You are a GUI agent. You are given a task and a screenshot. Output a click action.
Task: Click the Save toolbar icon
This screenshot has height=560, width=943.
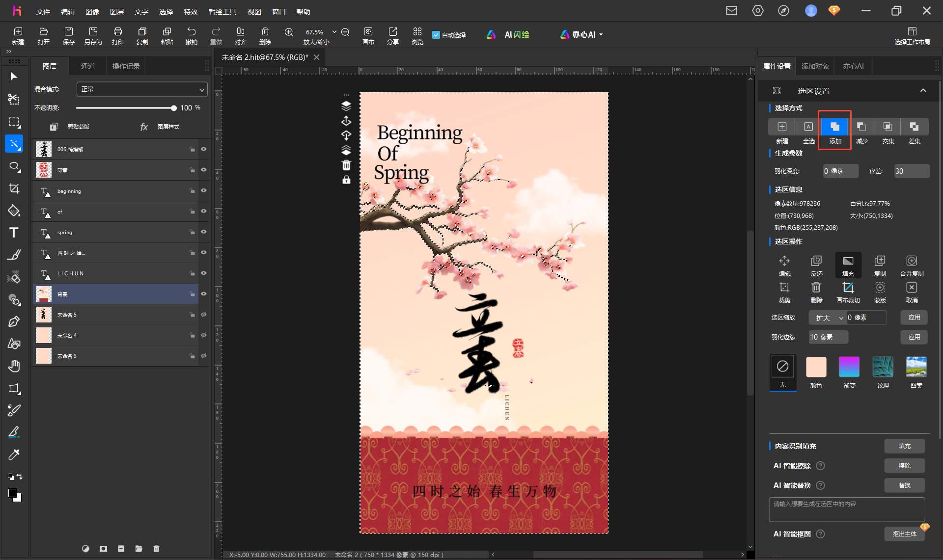click(x=68, y=36)
